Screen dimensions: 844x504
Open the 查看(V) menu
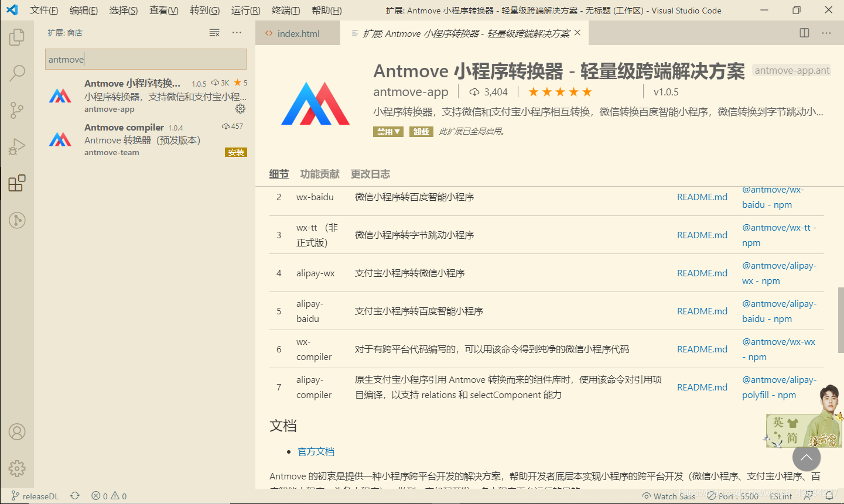(x=164, y=10)
